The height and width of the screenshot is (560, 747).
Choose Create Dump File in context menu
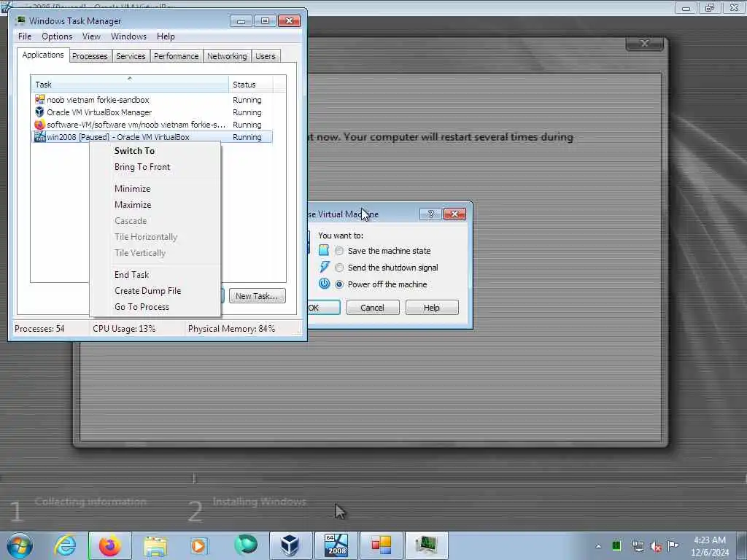155,291
